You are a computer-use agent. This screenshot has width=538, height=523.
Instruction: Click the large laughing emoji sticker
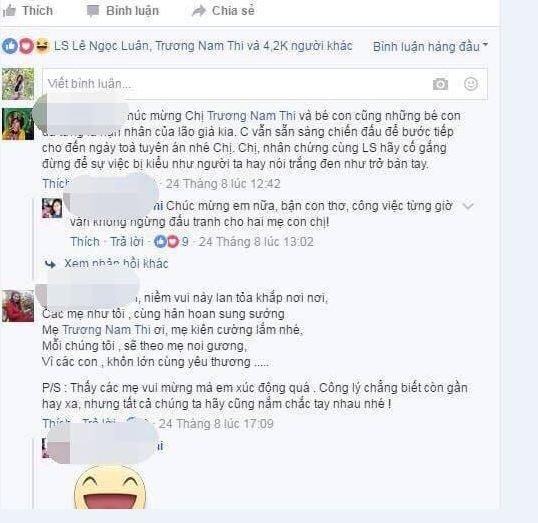click(110, 487)
